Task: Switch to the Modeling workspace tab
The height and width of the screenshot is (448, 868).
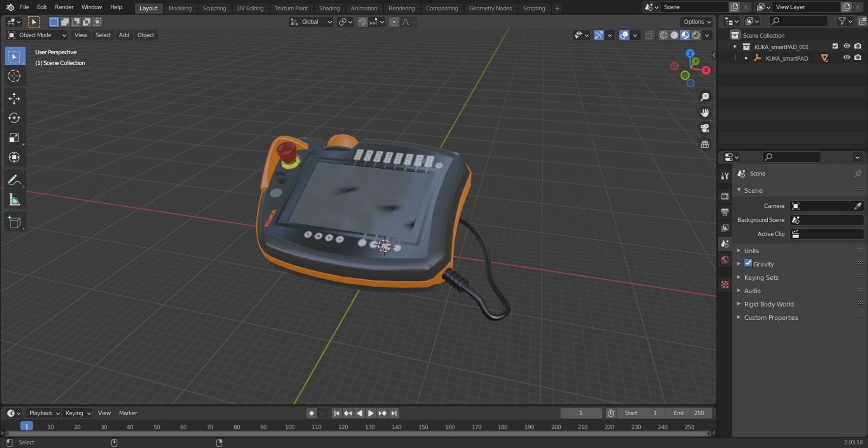Action: tap(180, 8)
